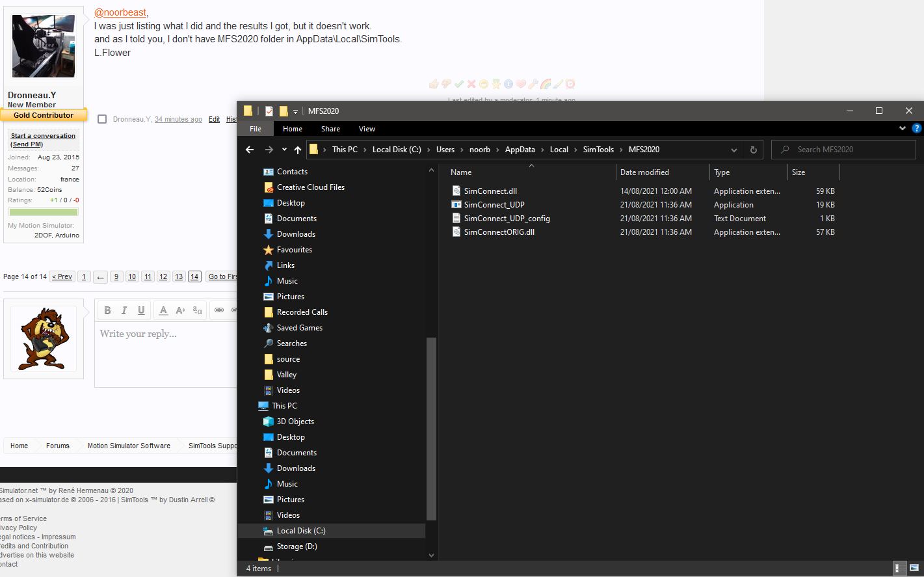Screen dimensions: 924x577
Task: Open the recent locations dropdown
Action: 284,150
